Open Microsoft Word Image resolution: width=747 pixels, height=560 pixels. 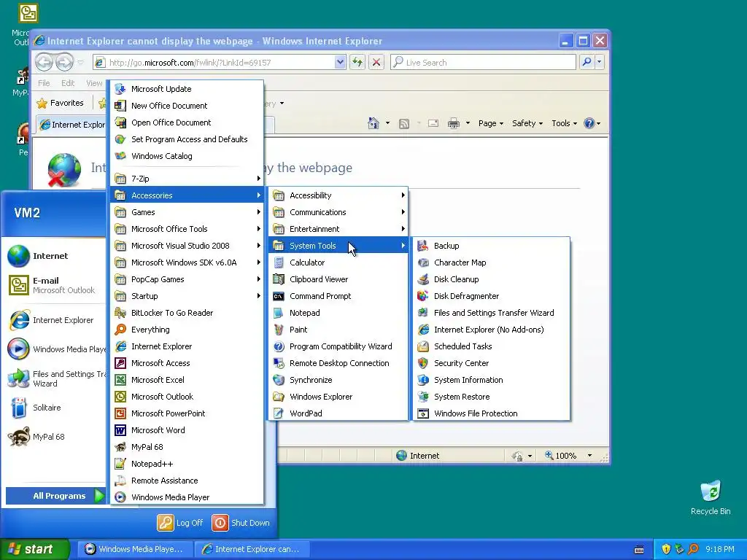(187, 430)
